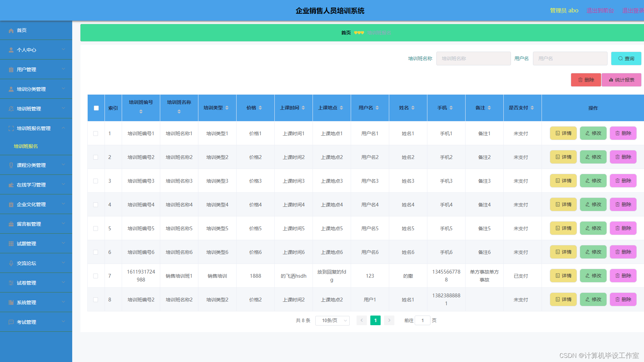Image resolution: width=644 pixels, height=362 pixels.
Task: Expand the 培训班管理 submenu arrow
Action: 64,108
